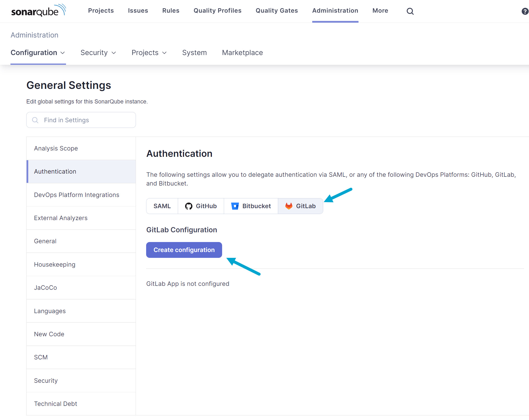This screenshot has height=420, width=529.
Task: Select the GitLab authentication tab
Action: [x=300, y=206]
